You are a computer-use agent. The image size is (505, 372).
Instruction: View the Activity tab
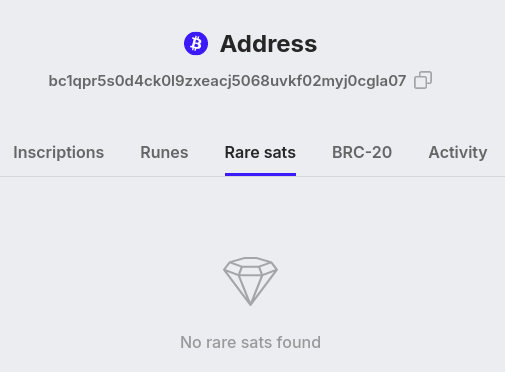pyautogui.click(x=458, y=152)
